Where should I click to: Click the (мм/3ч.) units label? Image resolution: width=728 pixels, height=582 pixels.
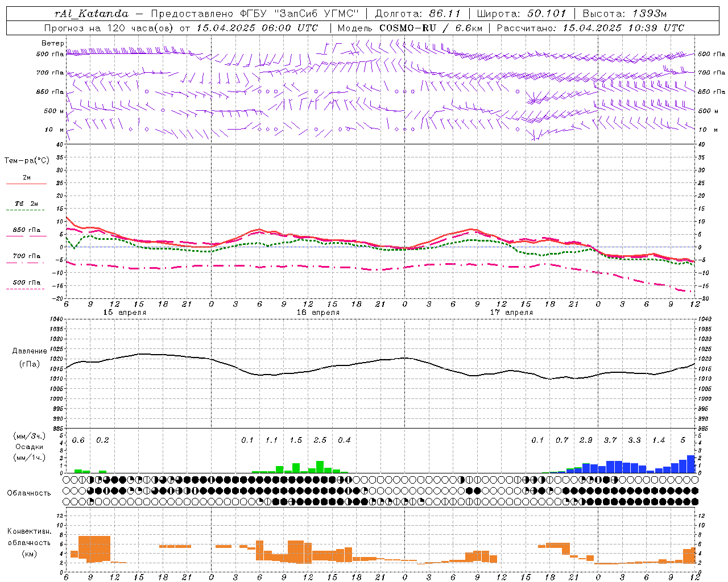(30, 436)
